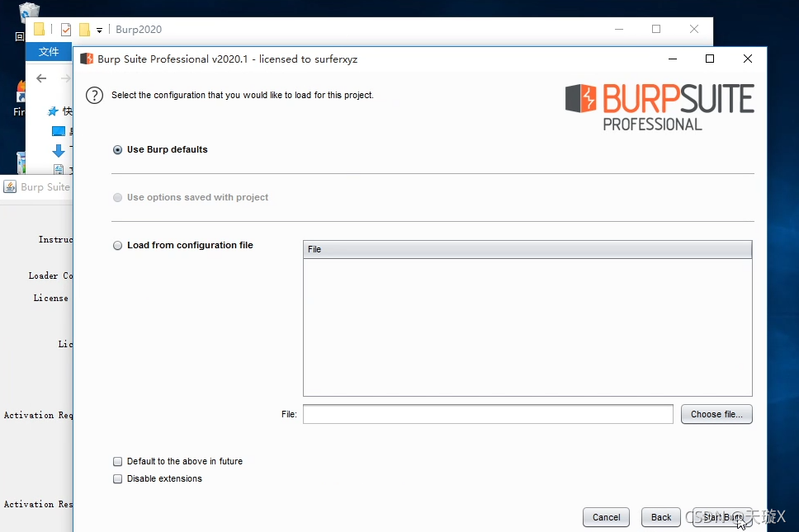
Task: Select Load from configuration file option
Action: click(x=118, y=246)
